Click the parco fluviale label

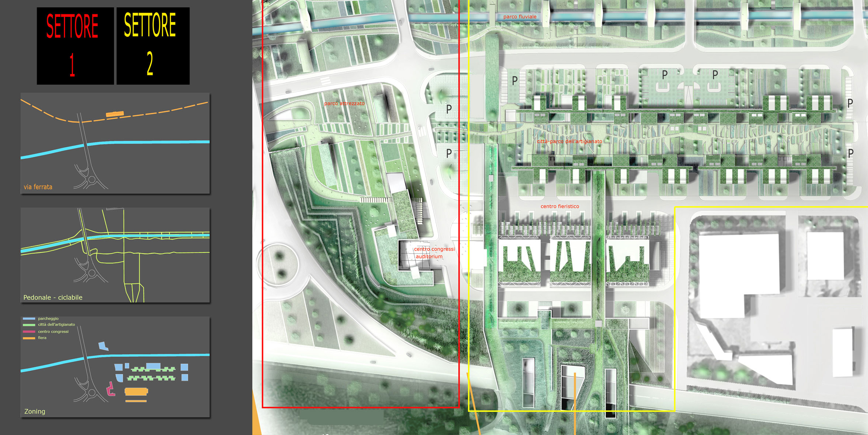(520, 17)
